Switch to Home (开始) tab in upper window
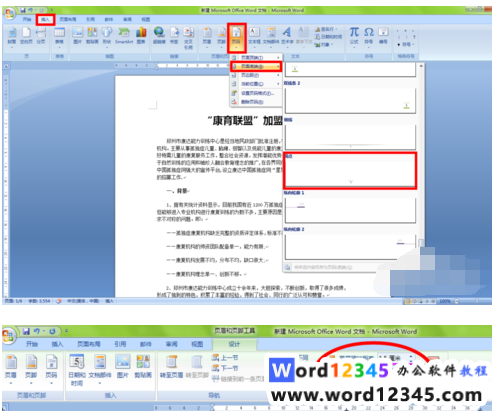Screen dimensions: 492x411 [x=27, y=19]
